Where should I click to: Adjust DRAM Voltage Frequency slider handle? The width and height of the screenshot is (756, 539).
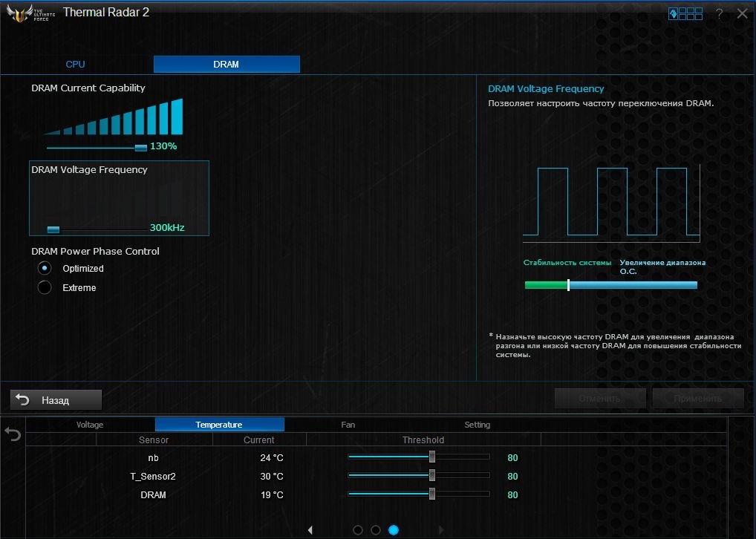[53, 229]
